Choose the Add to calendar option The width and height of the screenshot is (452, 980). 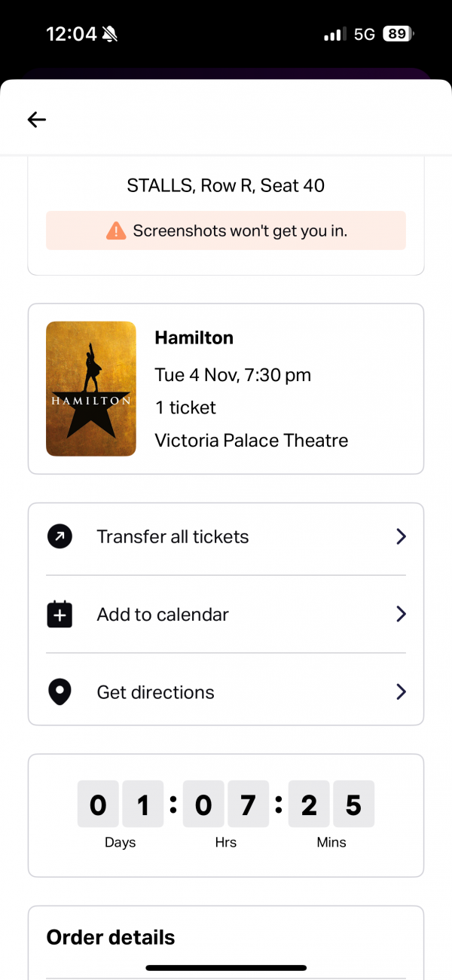(x=163, y=615)
